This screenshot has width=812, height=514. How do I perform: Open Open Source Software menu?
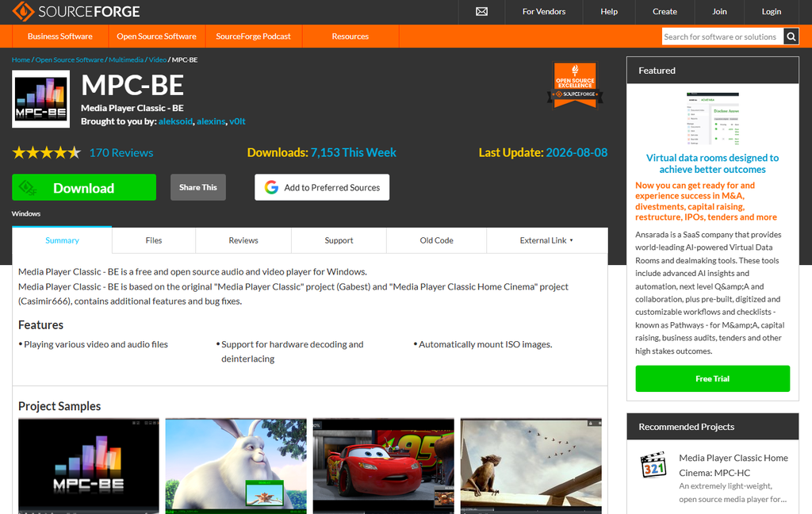pos(156,36)
